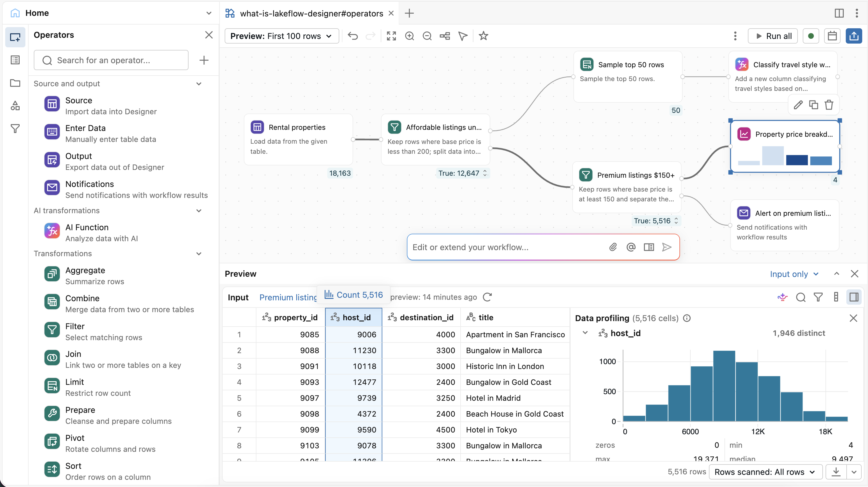868x487 pixels.
Task: Click the undo arrow in the toolbar
Action: [353, 36]
